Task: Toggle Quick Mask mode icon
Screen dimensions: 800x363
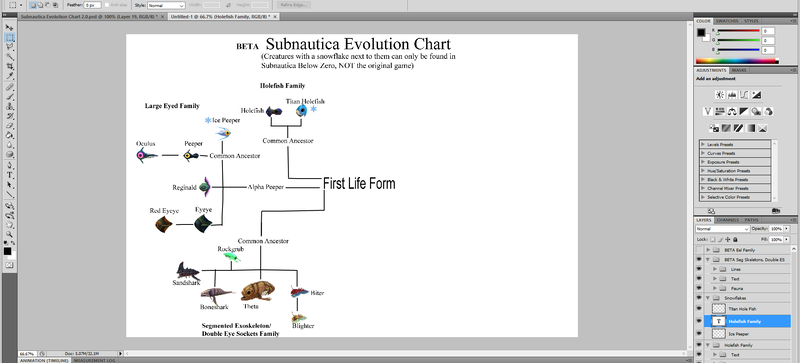Action: tap(9, 265)
